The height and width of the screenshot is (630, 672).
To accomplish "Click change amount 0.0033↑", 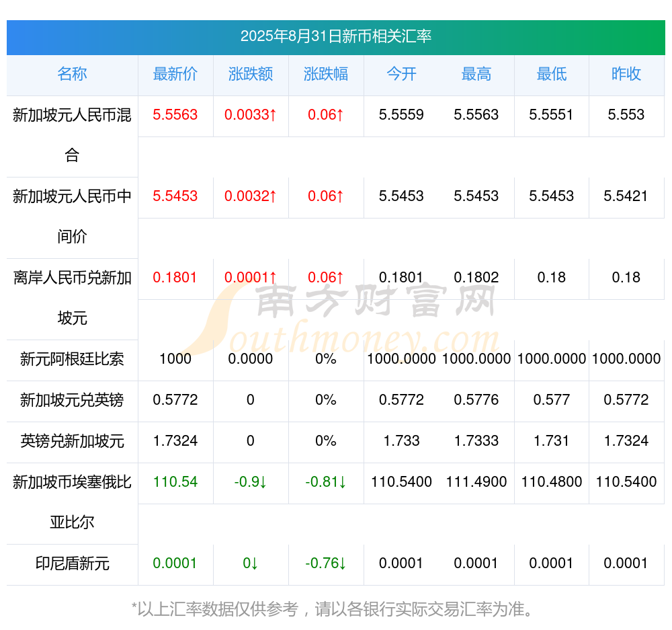I will [251, 115].
